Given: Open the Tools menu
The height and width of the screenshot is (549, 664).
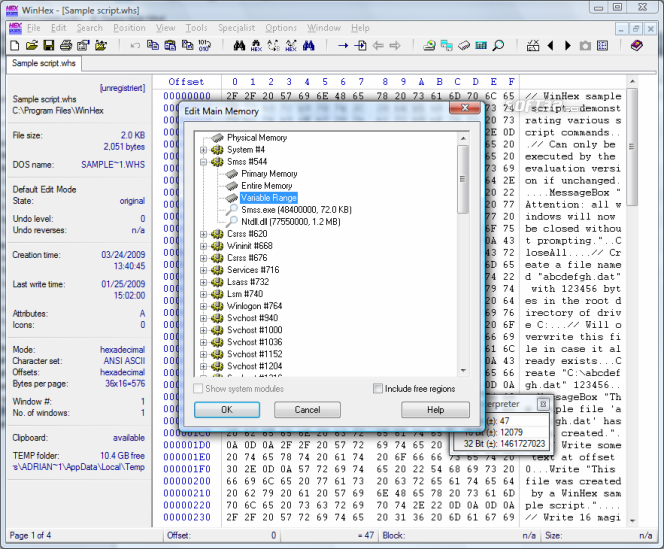Looking at the screenshot, I should [x=196, y=28].
